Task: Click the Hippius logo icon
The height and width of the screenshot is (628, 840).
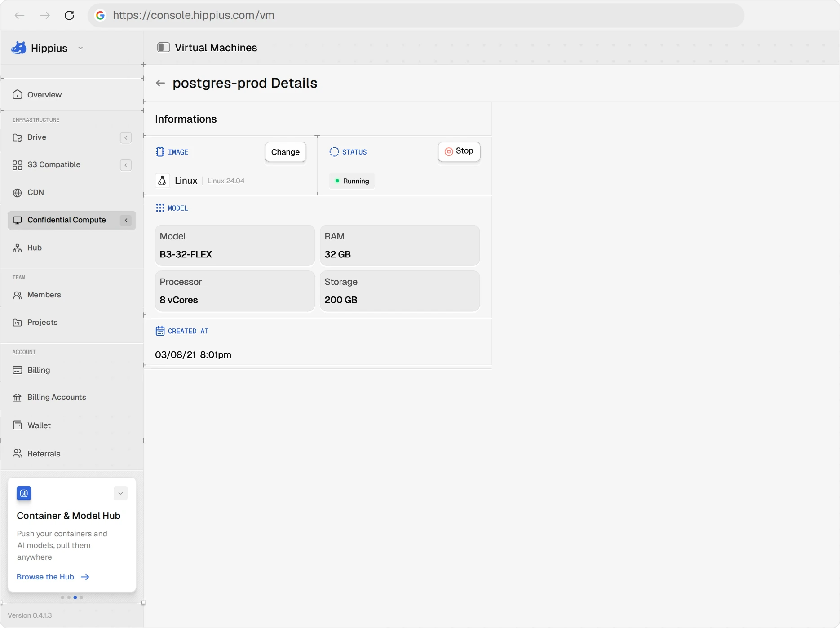Action: 19,48
